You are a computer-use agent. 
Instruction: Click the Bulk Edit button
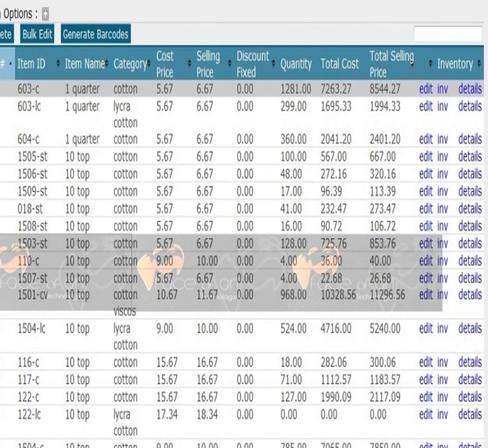pos(37,34)
